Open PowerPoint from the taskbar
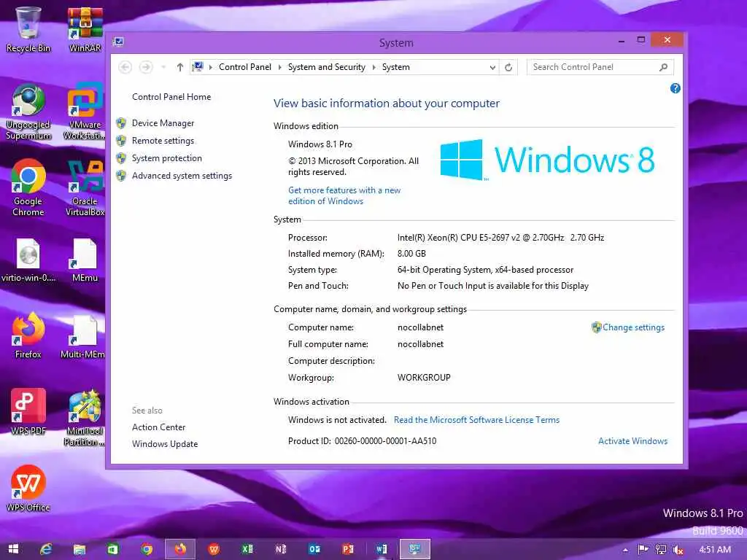This screenshot has width=747, height=560. pos(348,549)
